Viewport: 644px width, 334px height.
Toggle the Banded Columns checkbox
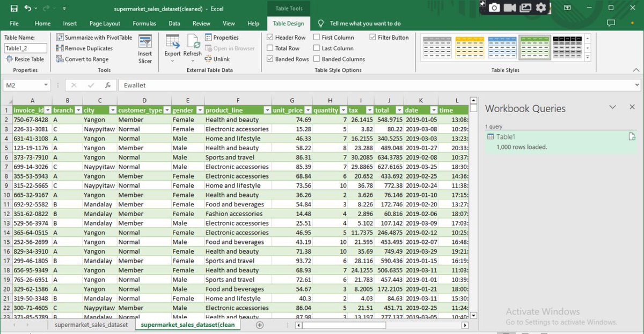click(x=317, y=59)
